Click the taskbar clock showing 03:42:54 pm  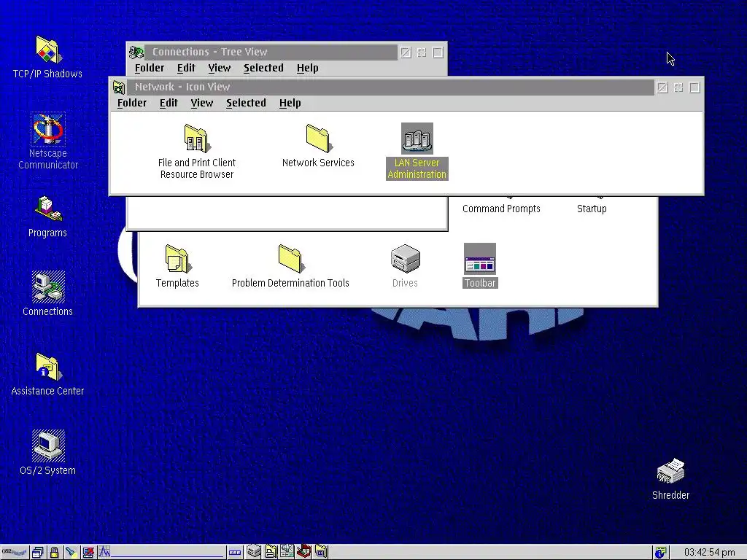click(x=709, y=553)
